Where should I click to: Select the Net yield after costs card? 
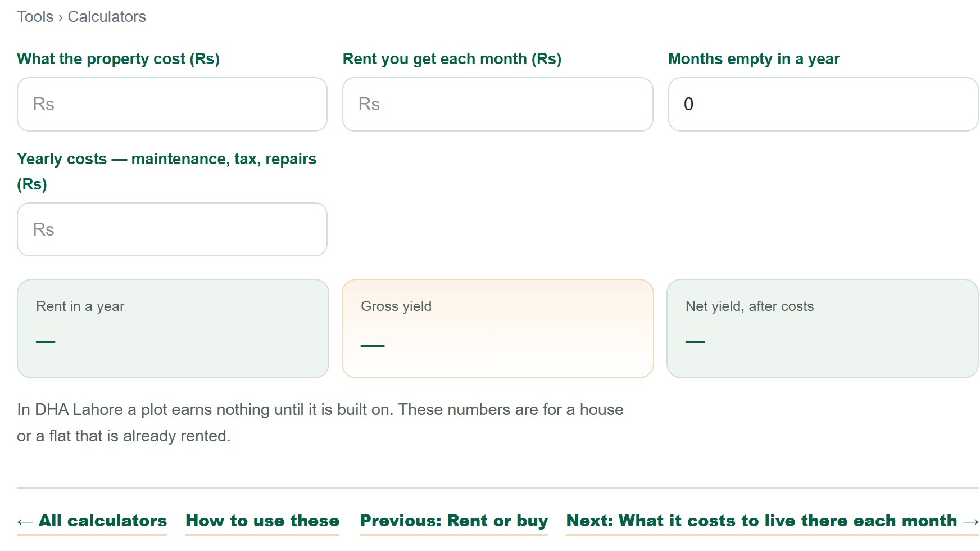[823, 328]
